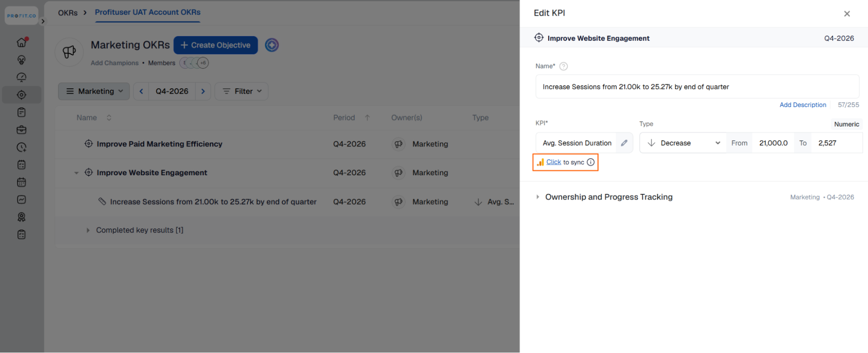
Task: Click the To value field 2,527
Action: (x=838, y=143)
